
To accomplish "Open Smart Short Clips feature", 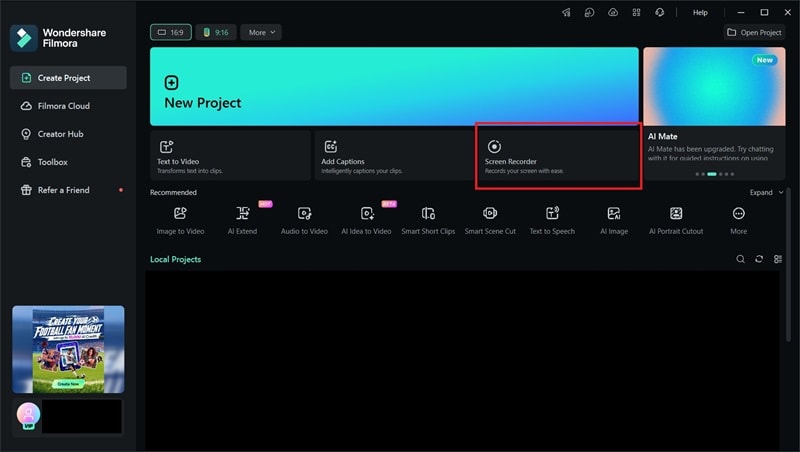I will [428, 220].
